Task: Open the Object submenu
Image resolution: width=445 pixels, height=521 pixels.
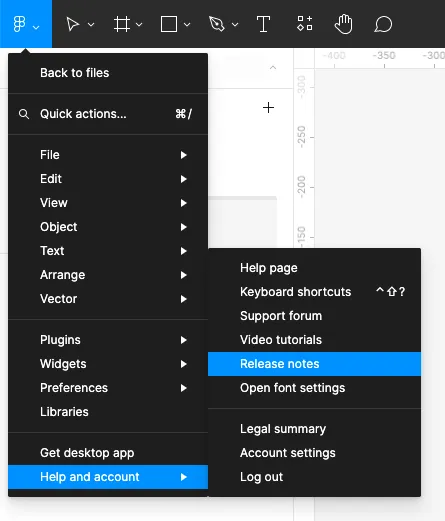Action: [x=108, y=227]
